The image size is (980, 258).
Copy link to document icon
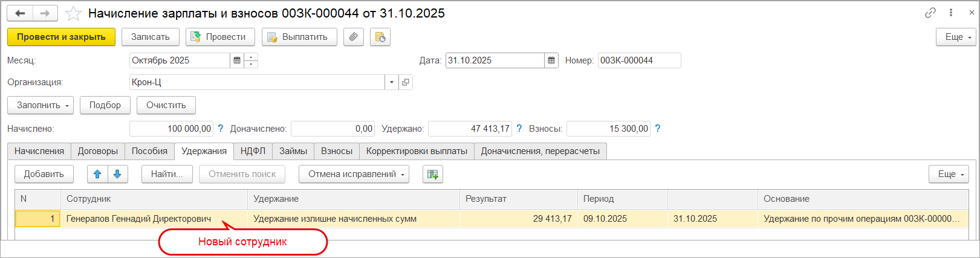pyautogui.click(x=930, y=13)
